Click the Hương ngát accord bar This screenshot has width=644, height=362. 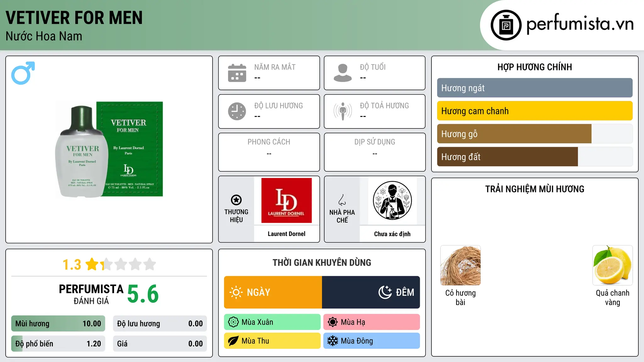coord(535,88)
